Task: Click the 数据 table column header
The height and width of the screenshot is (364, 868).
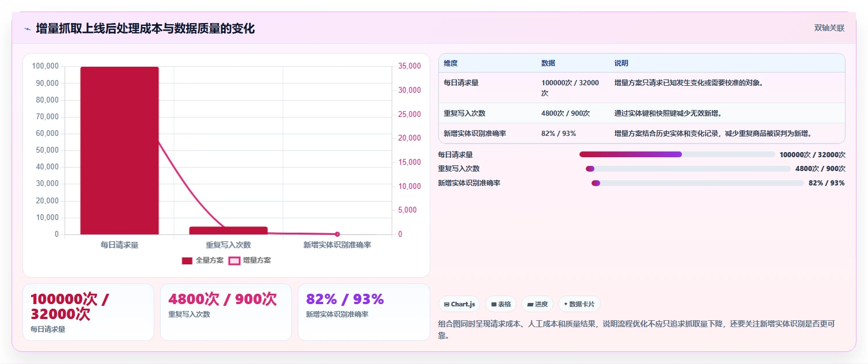Action: point(548,63)
